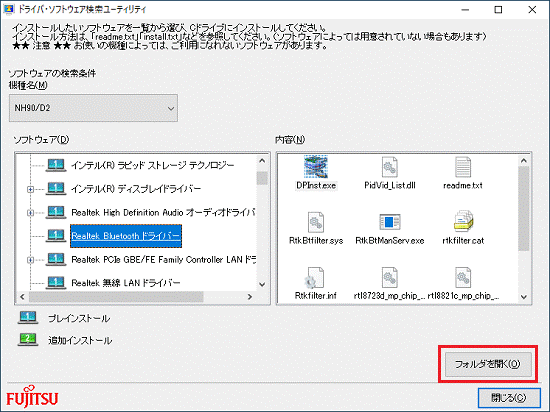This screenshot has height=412, width=550.
Task: Expand the Realtek PCIe GBE/FE Family Controller node
Action: point(31,260)
